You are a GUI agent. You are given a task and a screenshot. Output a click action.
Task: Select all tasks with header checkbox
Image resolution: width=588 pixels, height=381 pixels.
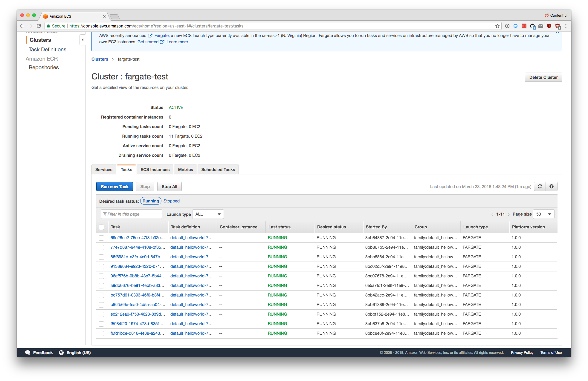click(x=101, y=227)
